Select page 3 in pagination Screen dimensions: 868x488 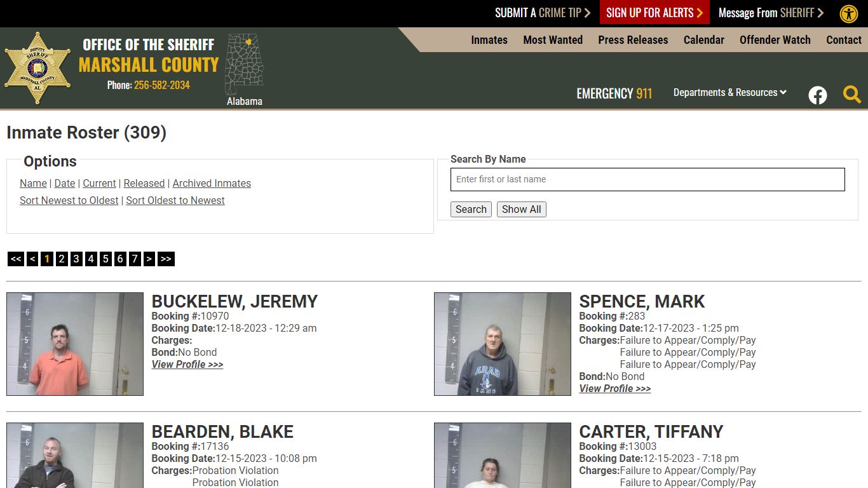coord(76,259)
